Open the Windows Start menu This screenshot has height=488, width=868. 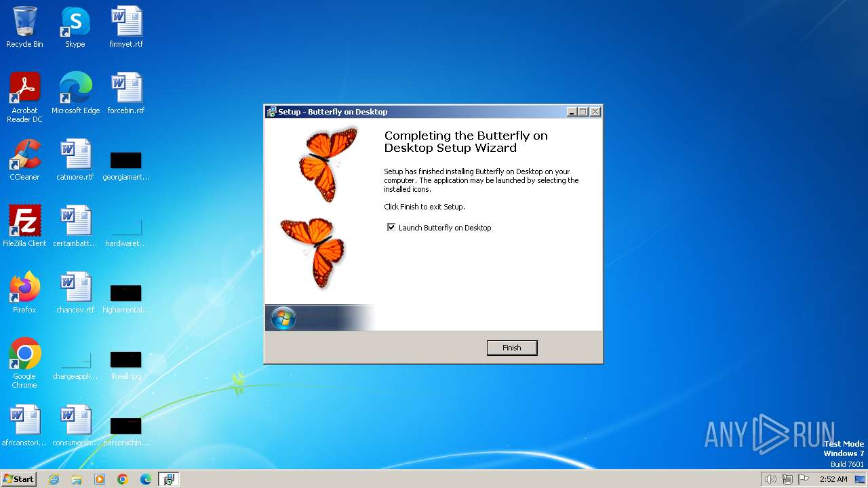tap(18, 479)
